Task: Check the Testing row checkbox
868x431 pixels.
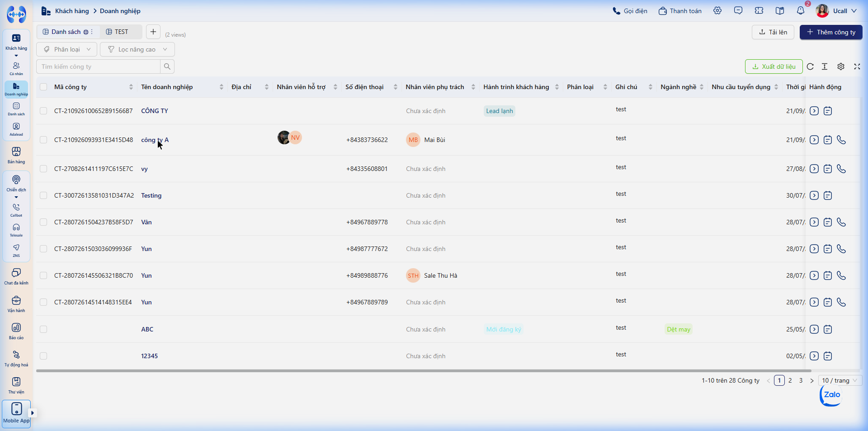Action: click(x=43, y=195)
